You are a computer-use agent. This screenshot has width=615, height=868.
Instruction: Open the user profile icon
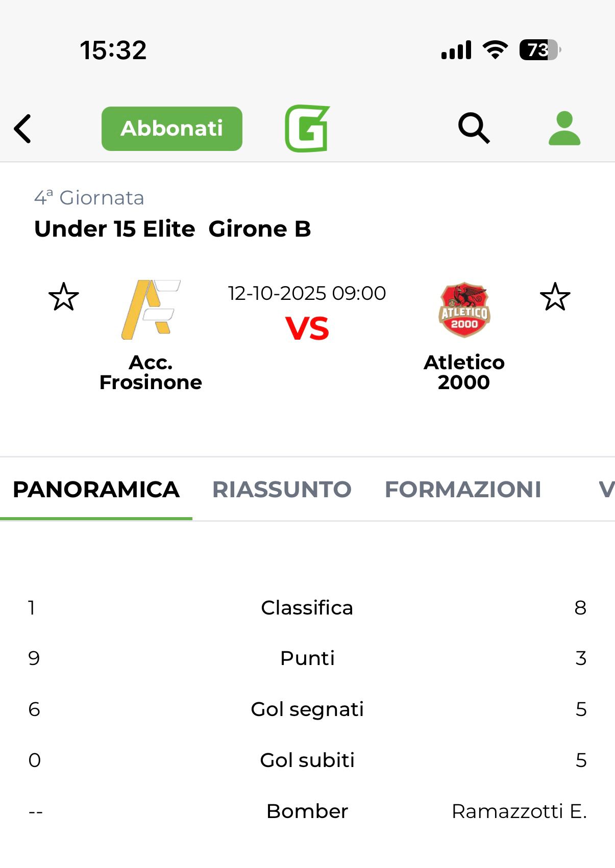[x=564, y=128]
